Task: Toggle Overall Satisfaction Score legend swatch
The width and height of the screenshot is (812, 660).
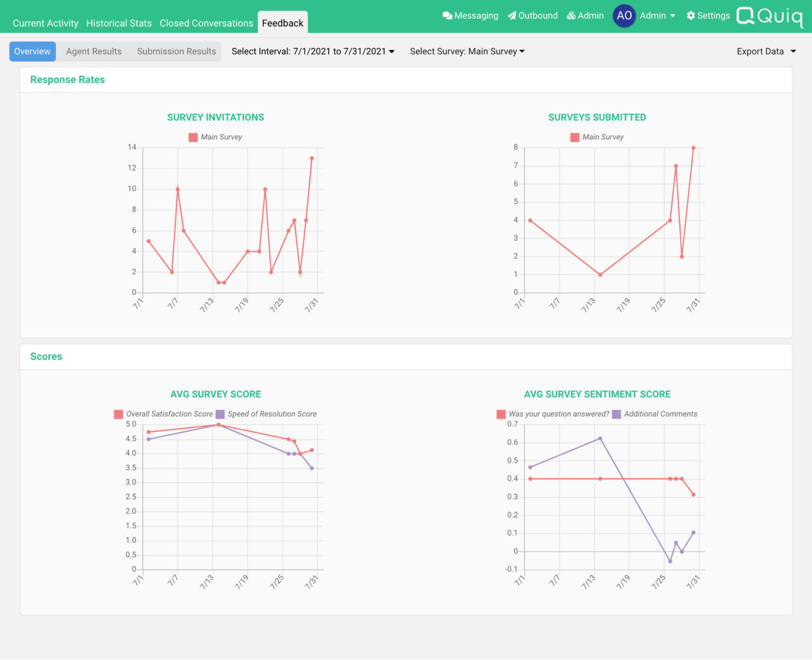Action: click(119, 414)
